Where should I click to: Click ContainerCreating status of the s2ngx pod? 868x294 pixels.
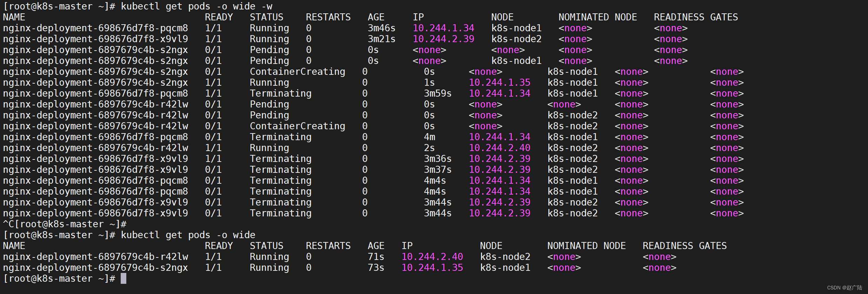pos(298,72)
